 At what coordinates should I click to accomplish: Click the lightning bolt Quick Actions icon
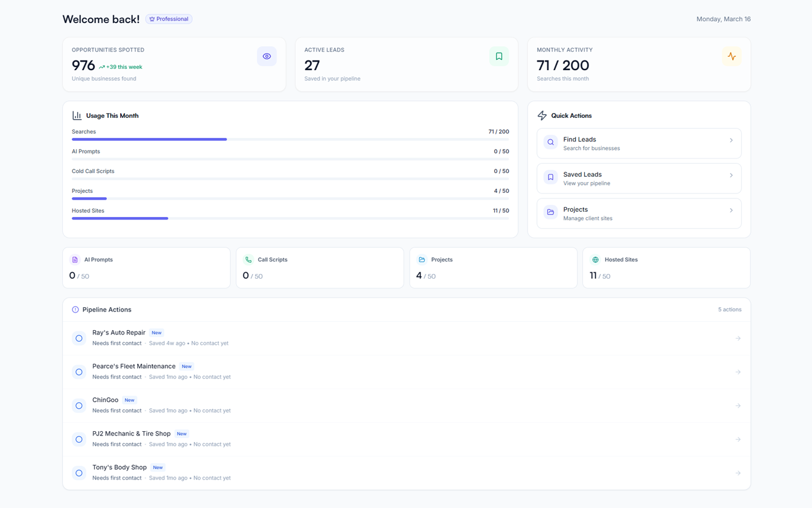pos(542,116)
